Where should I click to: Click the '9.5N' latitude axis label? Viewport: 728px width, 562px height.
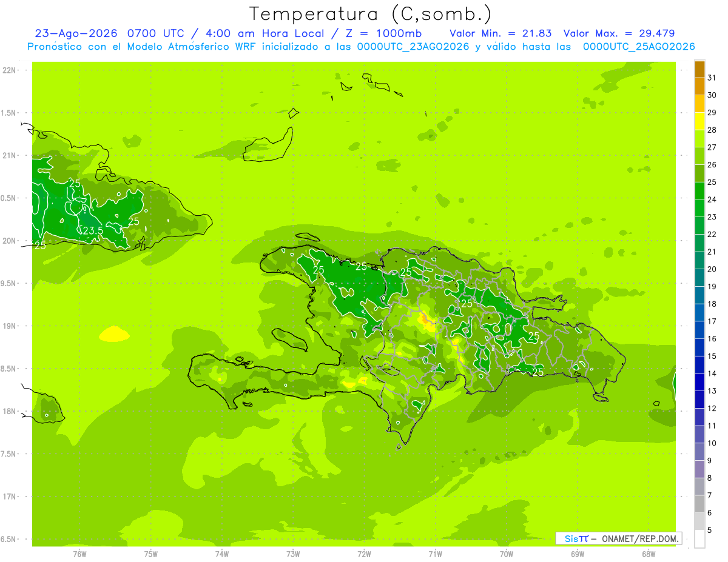(9, 284)
